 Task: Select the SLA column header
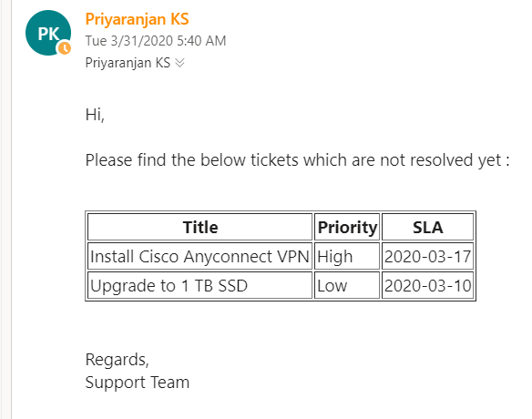click(427, 227)
